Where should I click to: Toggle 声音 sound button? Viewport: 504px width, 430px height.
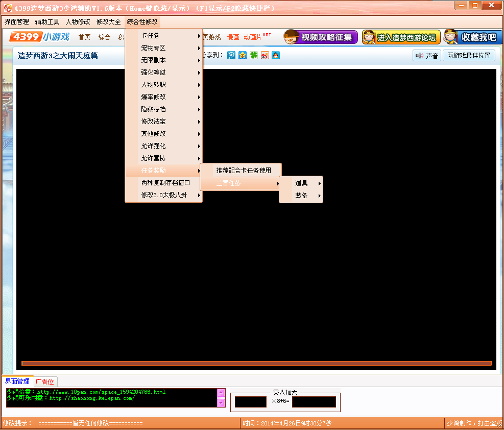pyautogui.click(x=427, y=56)
